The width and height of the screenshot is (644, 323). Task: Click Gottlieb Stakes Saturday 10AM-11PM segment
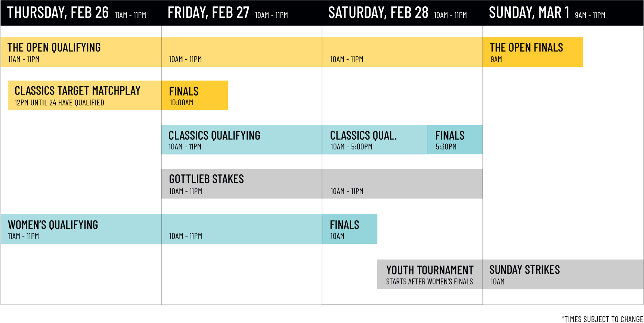coord(402,184)
